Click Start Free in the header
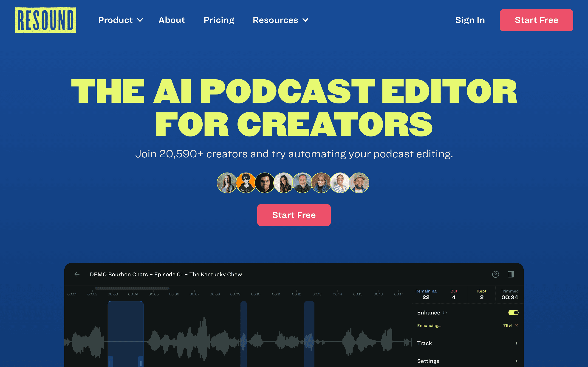588x367 pixels. tap(536, 20)
